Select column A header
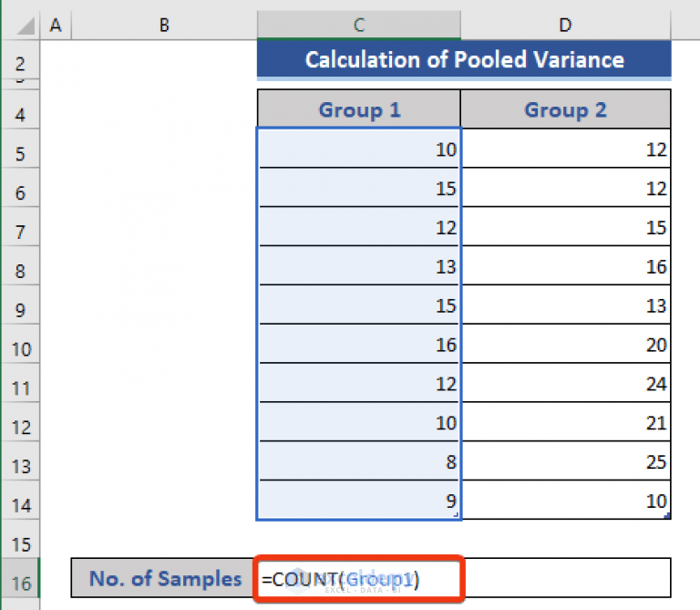Viewport: 700px width, 610px height. pyautogui.click(x=56, y=25)
